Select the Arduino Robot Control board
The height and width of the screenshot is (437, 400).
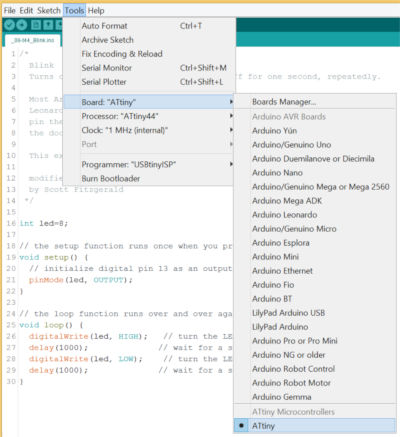click(315, 369)
